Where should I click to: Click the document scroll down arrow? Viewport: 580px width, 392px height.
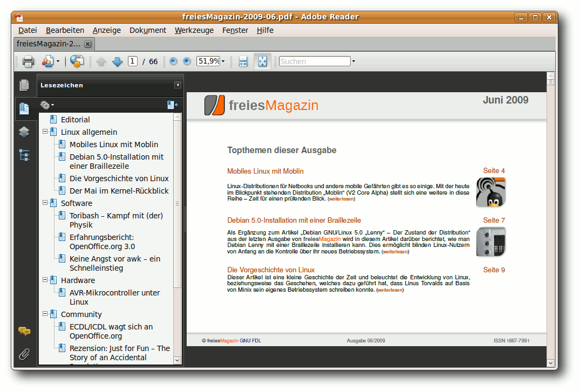click(x=551, y=363)
